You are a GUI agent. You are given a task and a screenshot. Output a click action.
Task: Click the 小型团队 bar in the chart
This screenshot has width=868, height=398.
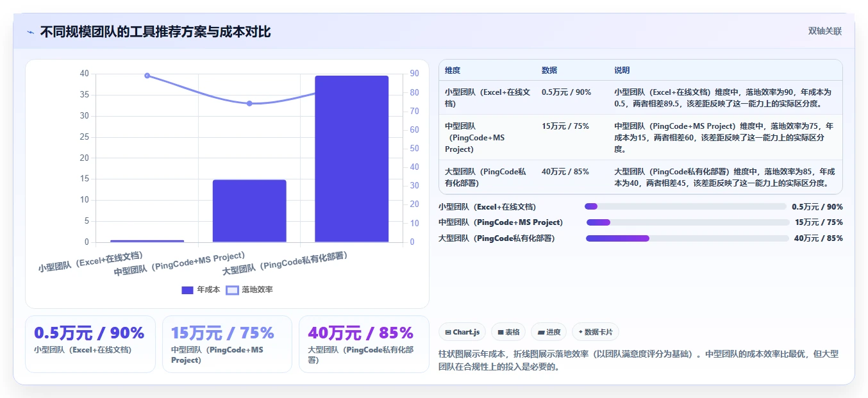pyautogui.click(x=147, y=241)
